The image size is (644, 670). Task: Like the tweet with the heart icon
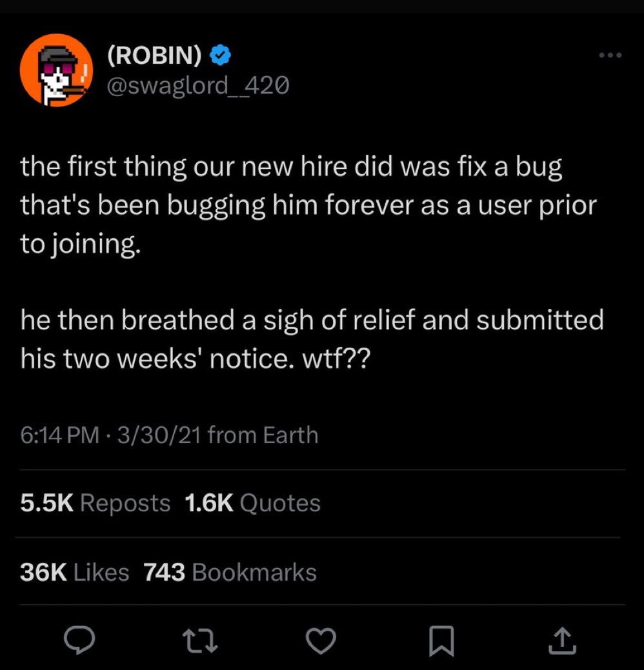pos(320,640)
